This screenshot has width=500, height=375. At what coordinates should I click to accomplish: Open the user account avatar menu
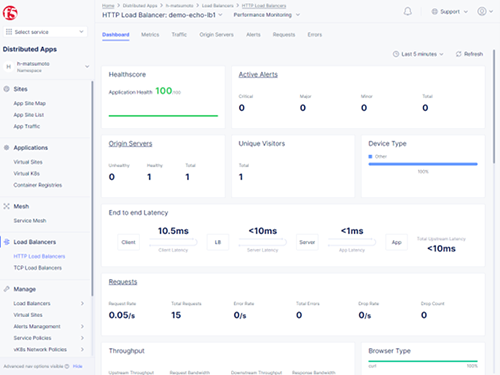coord(485,11)
